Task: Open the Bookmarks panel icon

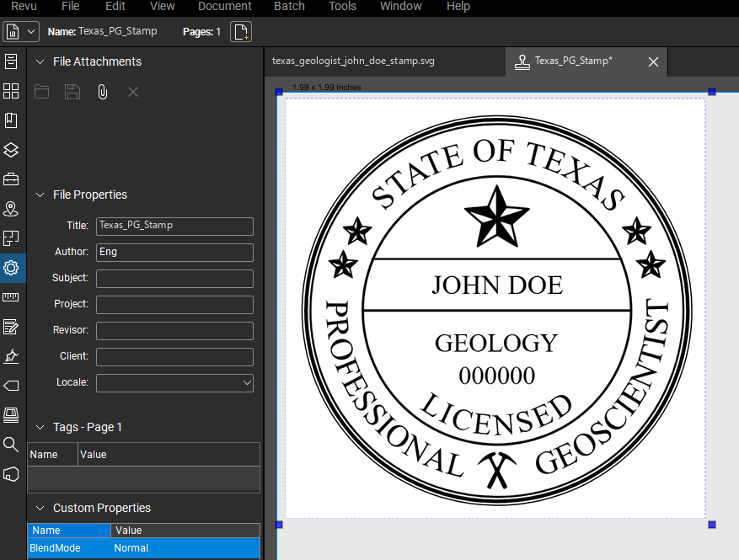Action: (11, 120)
